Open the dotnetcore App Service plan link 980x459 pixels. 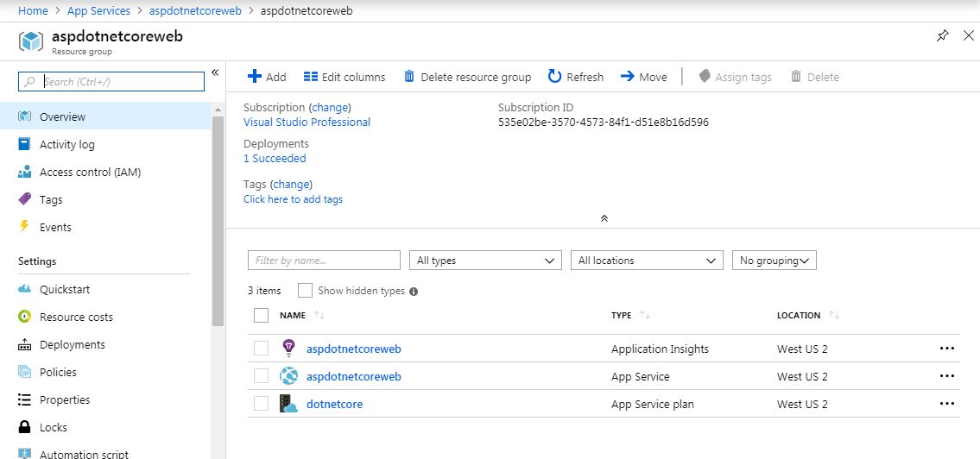334,404
